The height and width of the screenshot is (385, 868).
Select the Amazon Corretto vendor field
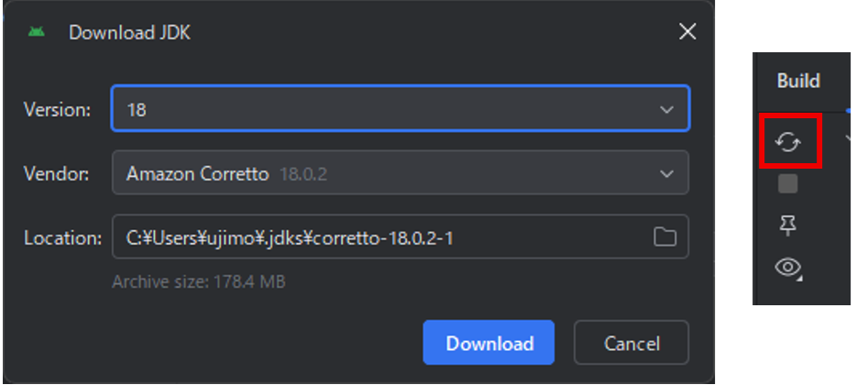point(385,173)
